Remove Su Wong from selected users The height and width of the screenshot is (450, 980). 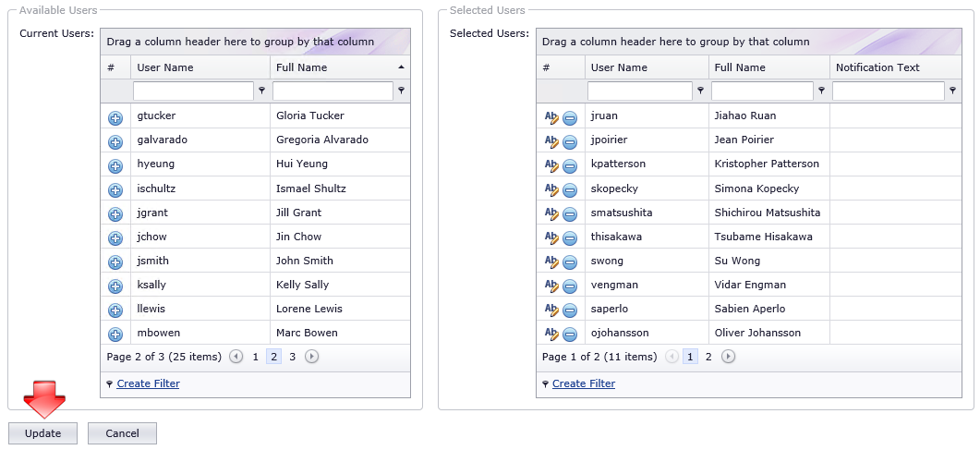tap(569, 261)
